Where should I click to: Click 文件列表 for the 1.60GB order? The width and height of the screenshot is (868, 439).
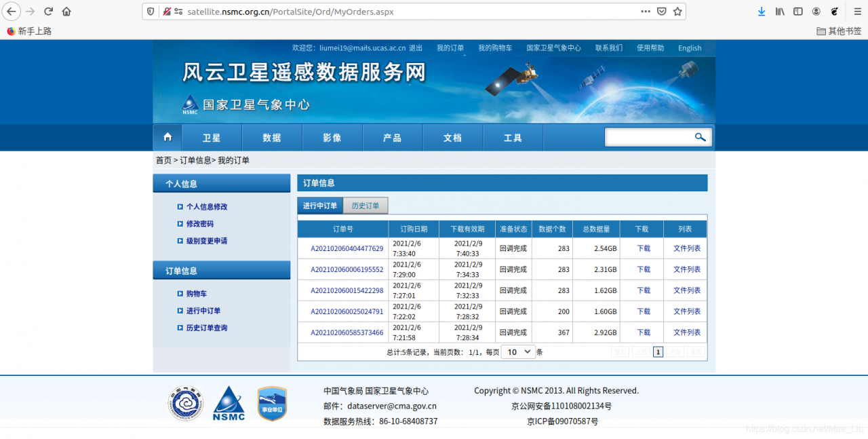[x=687, y=311]
